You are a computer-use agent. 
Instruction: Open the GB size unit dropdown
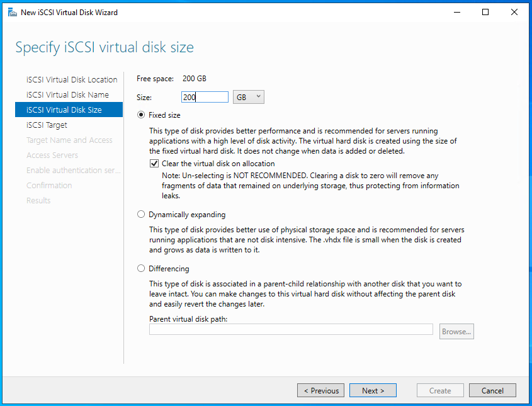(x=248, y=97)
